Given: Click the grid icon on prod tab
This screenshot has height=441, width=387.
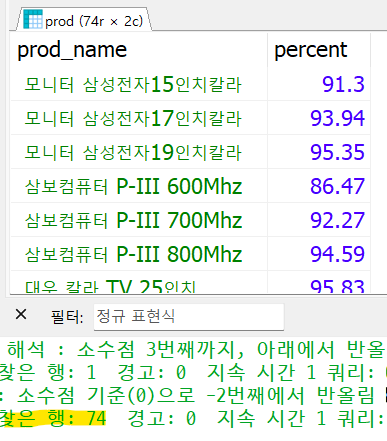Looking at the screenshot, I should [33, 19].
